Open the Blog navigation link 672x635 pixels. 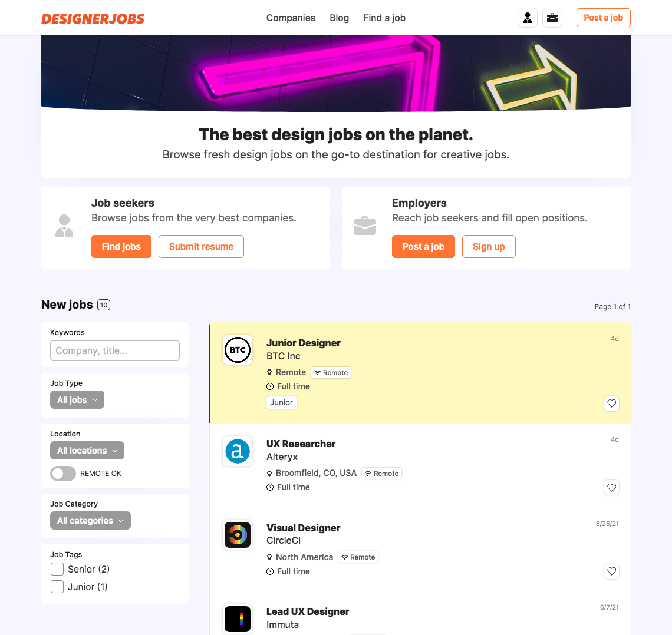pyautogui.click(x=339, y=18)
